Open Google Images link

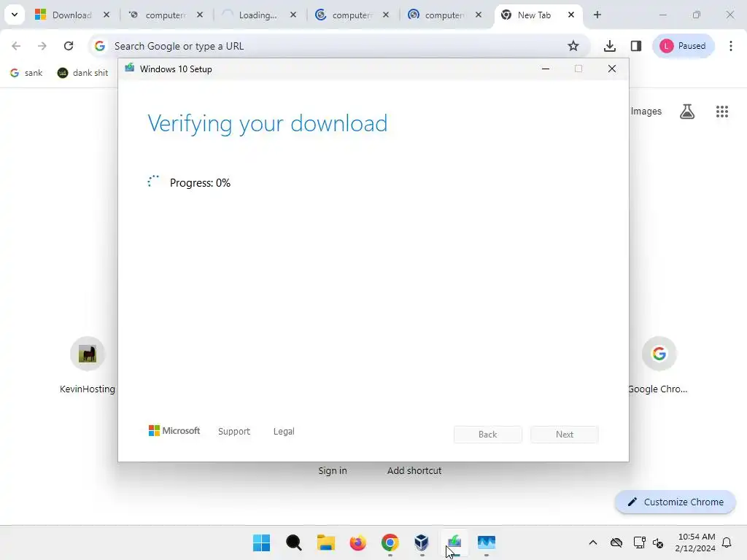click(646, 111)
